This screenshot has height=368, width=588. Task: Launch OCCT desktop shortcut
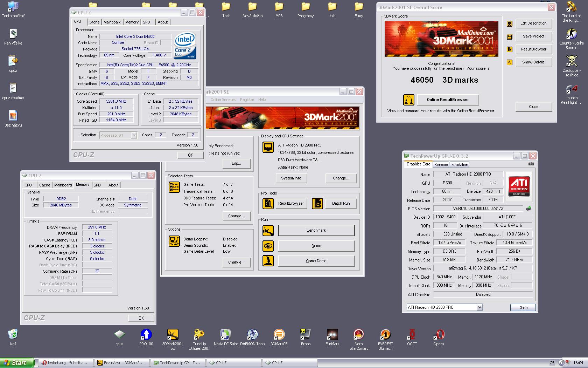[412, 337]
